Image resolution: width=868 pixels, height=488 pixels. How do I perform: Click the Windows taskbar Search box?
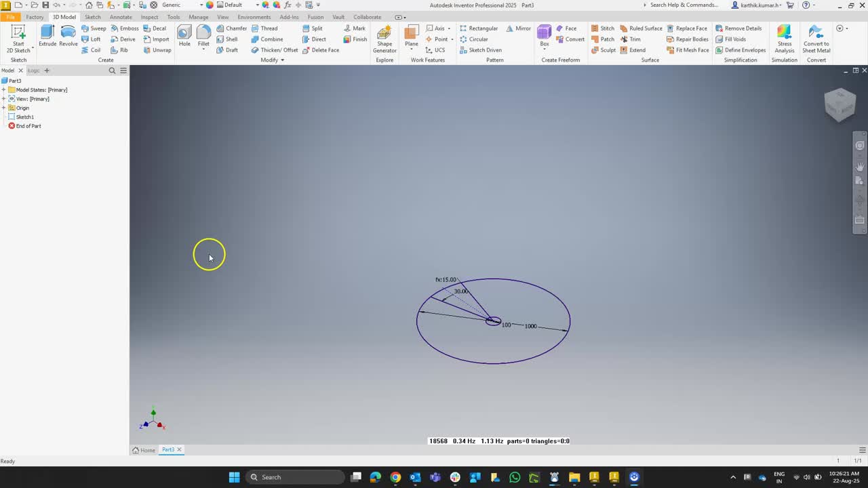(295, 477)
